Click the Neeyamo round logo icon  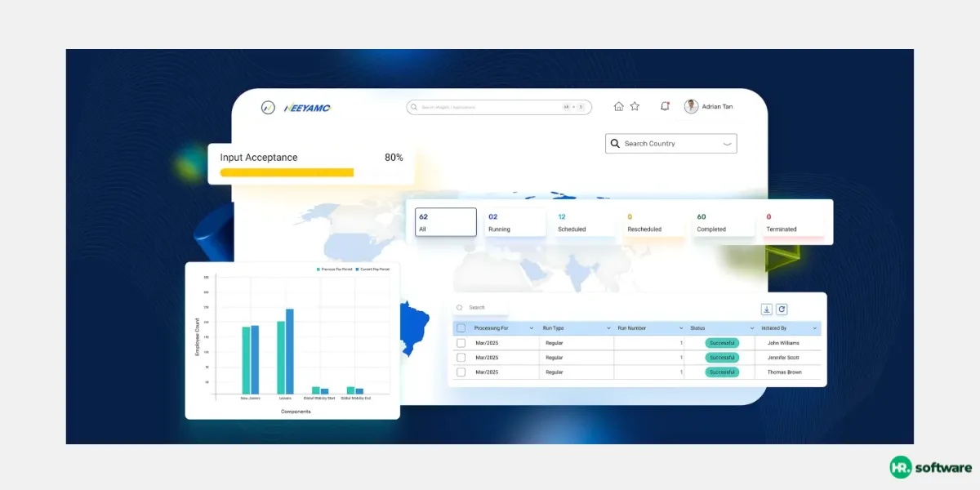point(268,108)
